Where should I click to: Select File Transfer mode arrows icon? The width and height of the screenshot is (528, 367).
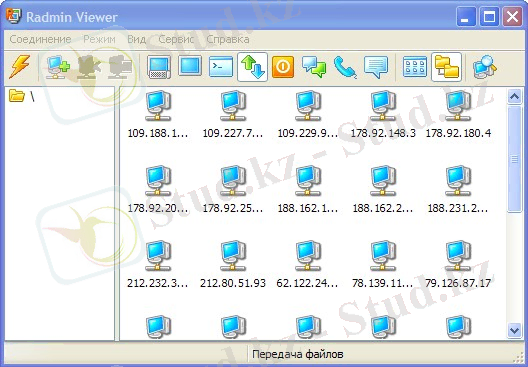252,67
